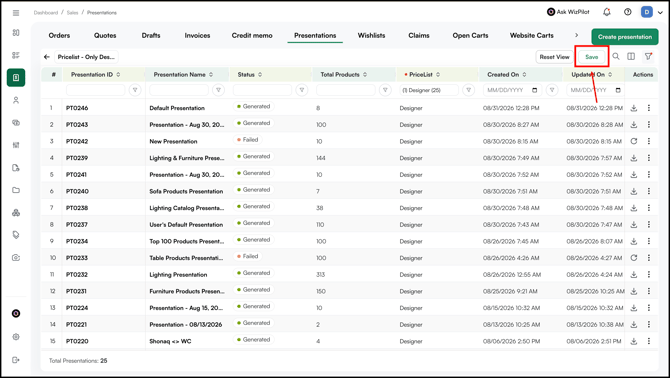
Task: Click the Sales module icon highlighted in sidebar
Action: [16, 78]
